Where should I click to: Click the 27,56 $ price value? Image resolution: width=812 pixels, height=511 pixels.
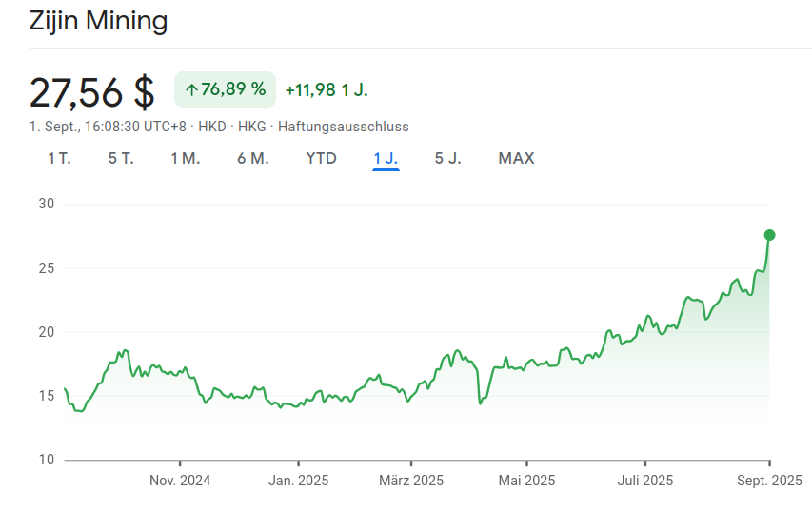tap(91, 91)
